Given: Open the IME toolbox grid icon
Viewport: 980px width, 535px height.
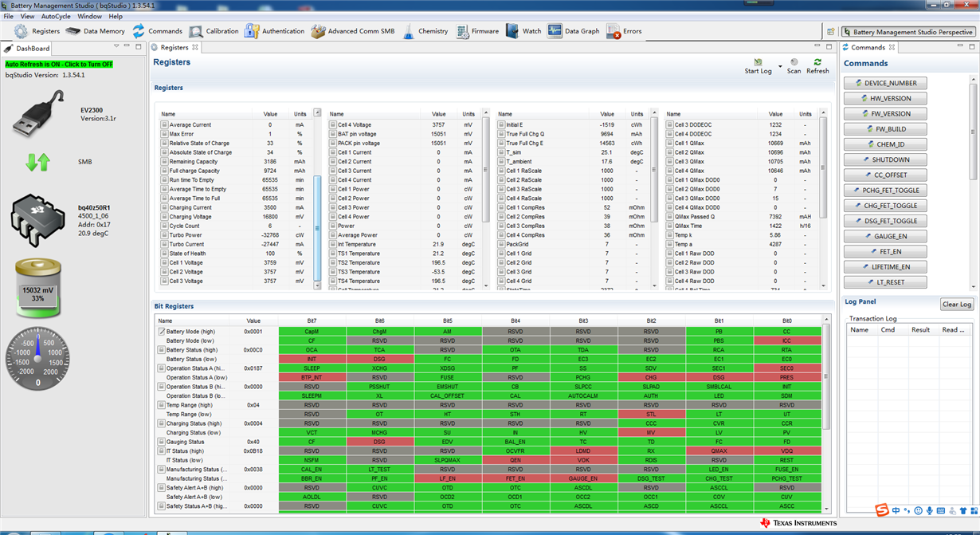Looking at the screenshot, I should coord(973,510).
